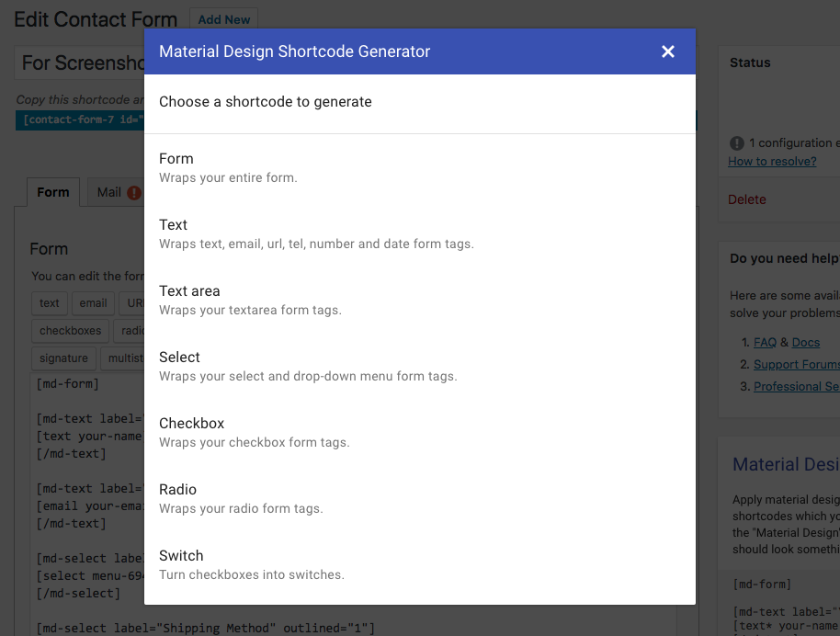This screenshot has width=840, height=636.
Task: Select the Radio shortcode option
Action: 419,498
